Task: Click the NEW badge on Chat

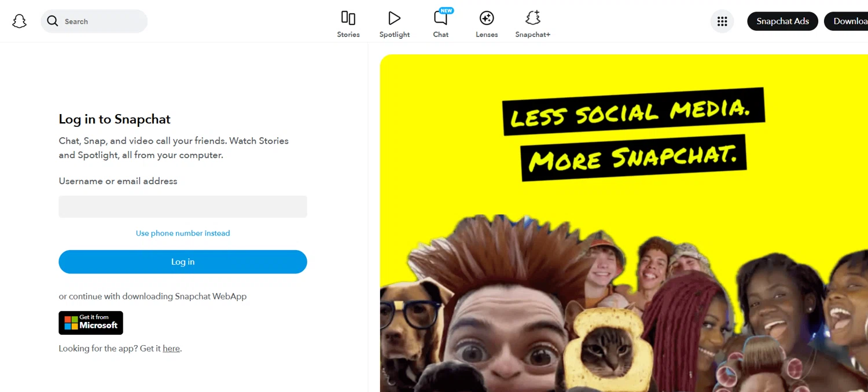Action: pyautogui.click(x=446, y=10)
